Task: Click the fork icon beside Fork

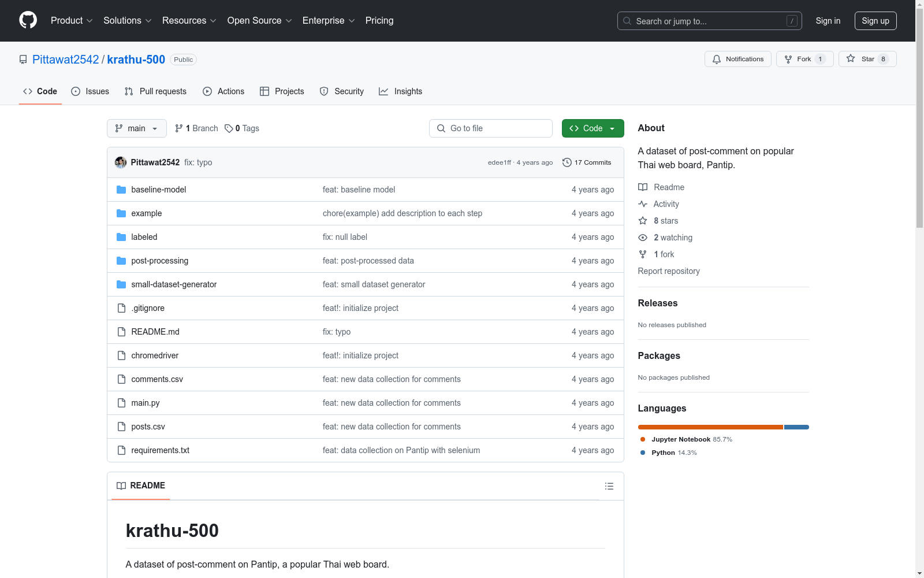Action: [x=788, y=59]
